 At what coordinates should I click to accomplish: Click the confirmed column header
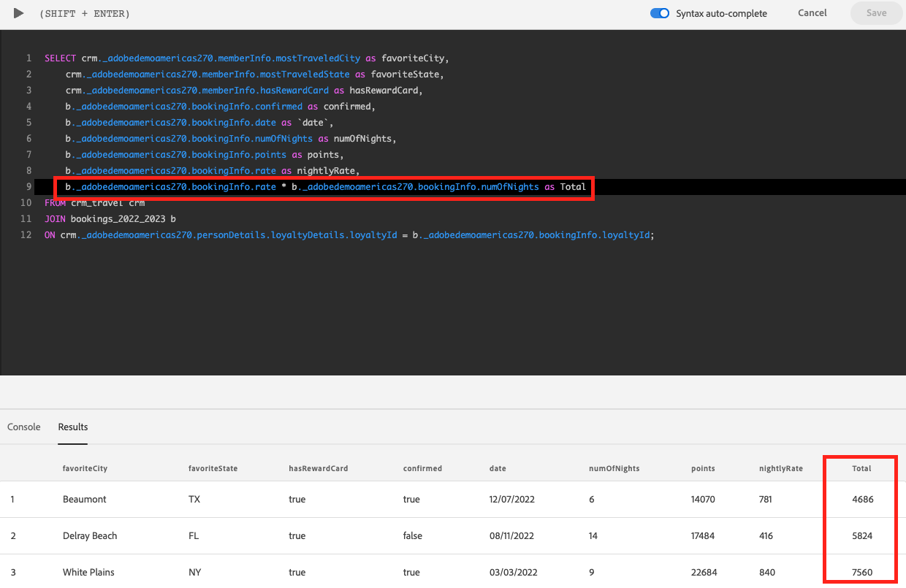pyautogui.click(x=422, y=468)
